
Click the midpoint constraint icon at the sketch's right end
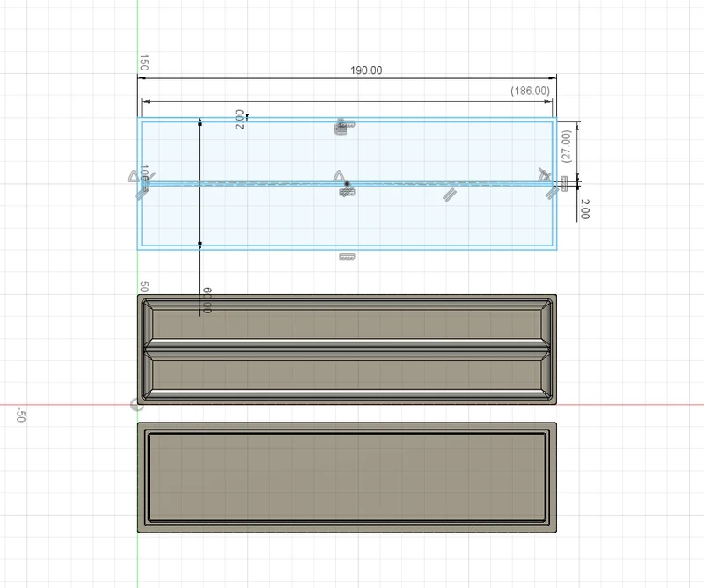click(x=544, y=174)
